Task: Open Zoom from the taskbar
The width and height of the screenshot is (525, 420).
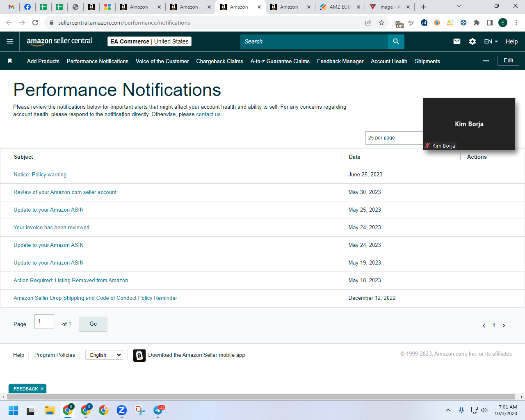Action: (122, 410)
